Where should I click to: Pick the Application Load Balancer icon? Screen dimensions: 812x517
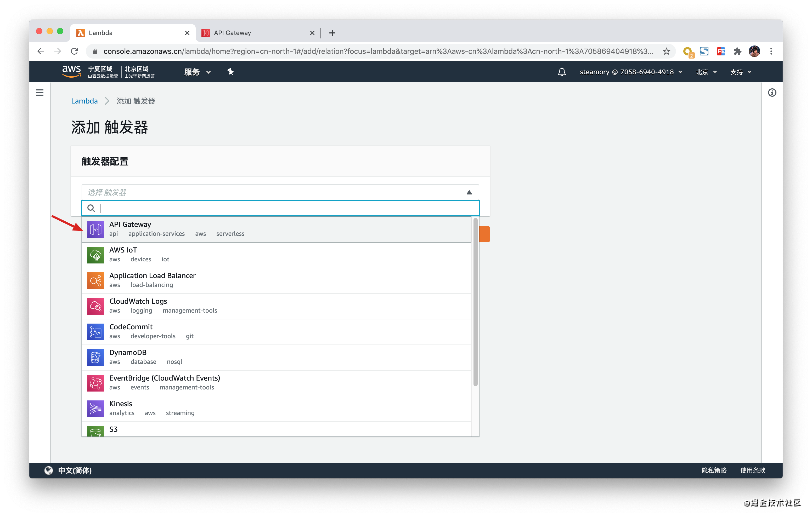(x=95, y=280)
